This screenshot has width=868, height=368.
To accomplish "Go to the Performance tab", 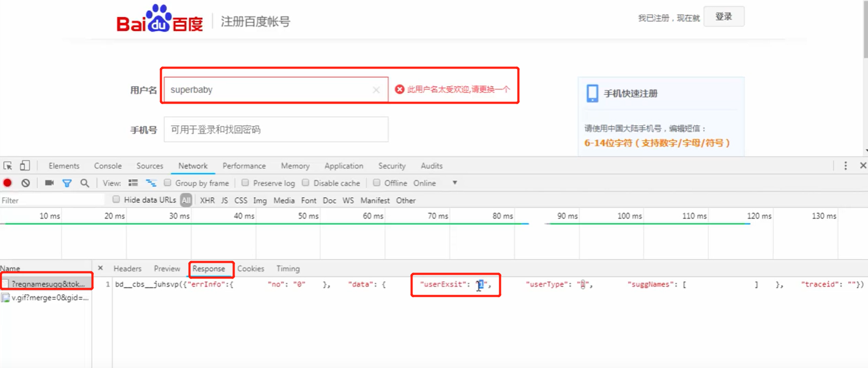I will pos(244,166).
